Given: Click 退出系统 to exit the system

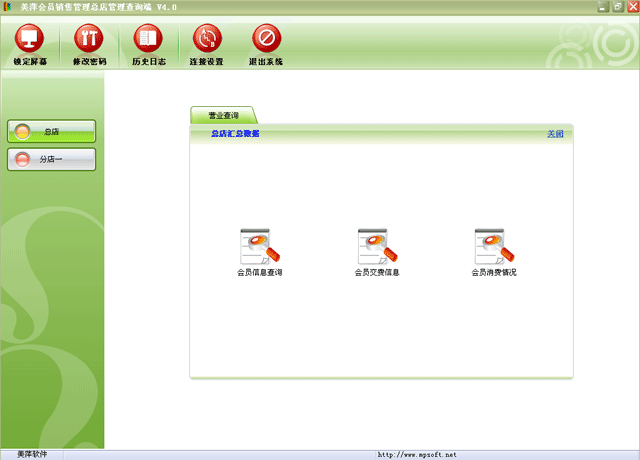Looking at the screenshot, I should coord(266,40).
